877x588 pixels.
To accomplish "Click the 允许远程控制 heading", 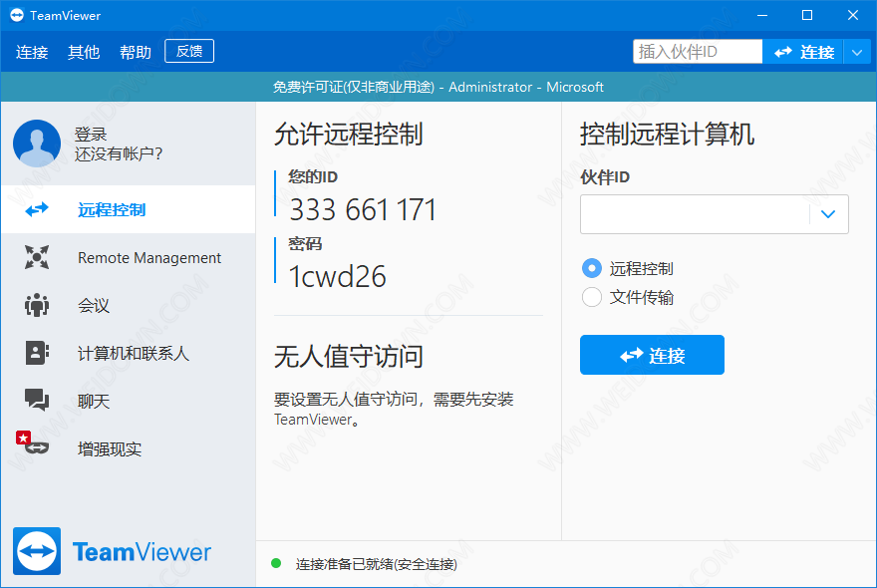I will (349, 135).
